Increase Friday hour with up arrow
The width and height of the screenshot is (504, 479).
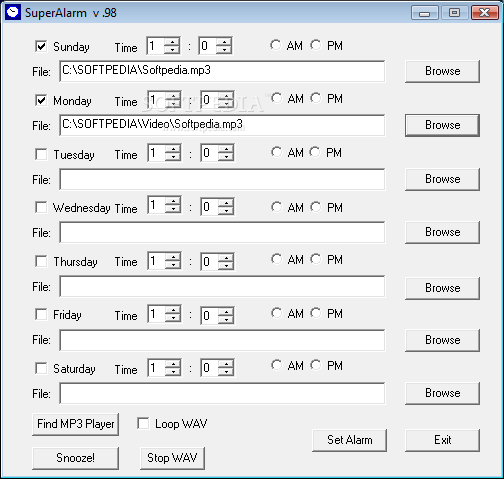point(173,310)
